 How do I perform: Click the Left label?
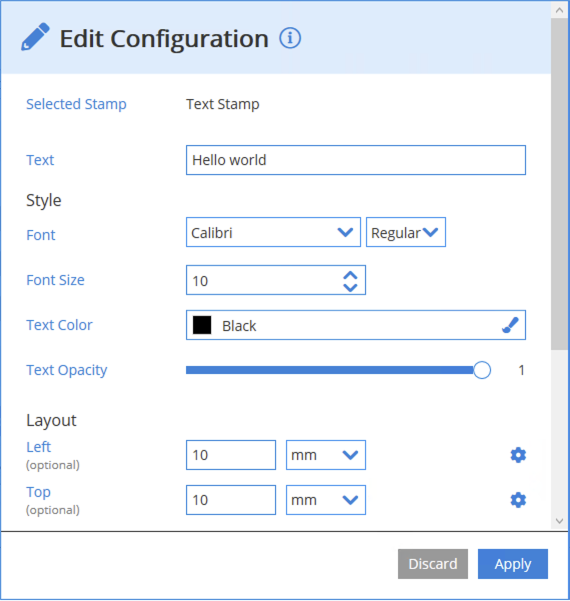(x=38, y=447)
